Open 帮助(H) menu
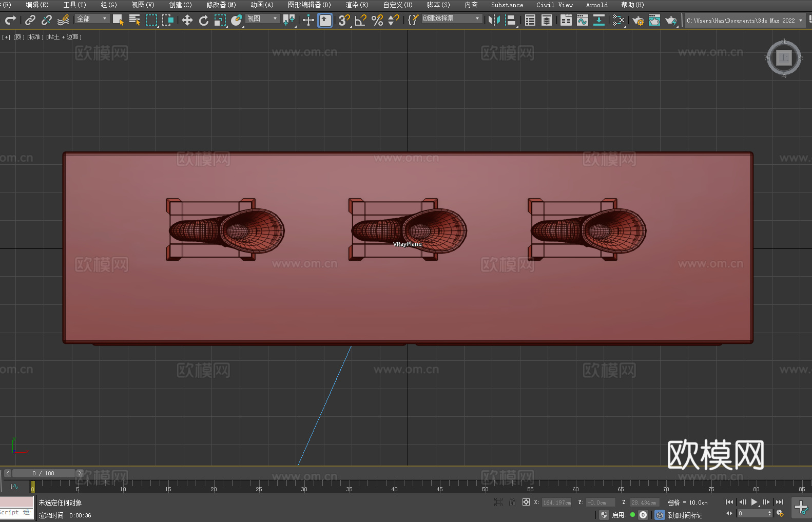The width and height of the screenshot is (812, 522). pos(632,5)
